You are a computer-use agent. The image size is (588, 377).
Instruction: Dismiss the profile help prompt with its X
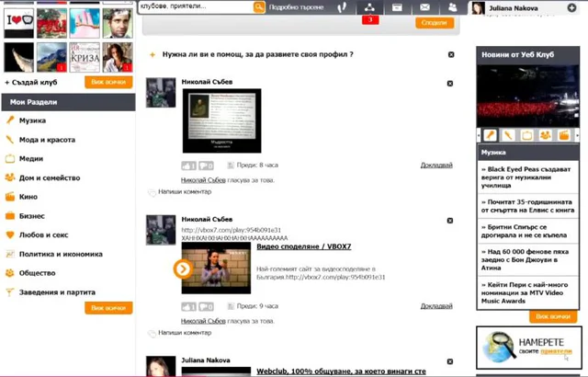[451, 54]
